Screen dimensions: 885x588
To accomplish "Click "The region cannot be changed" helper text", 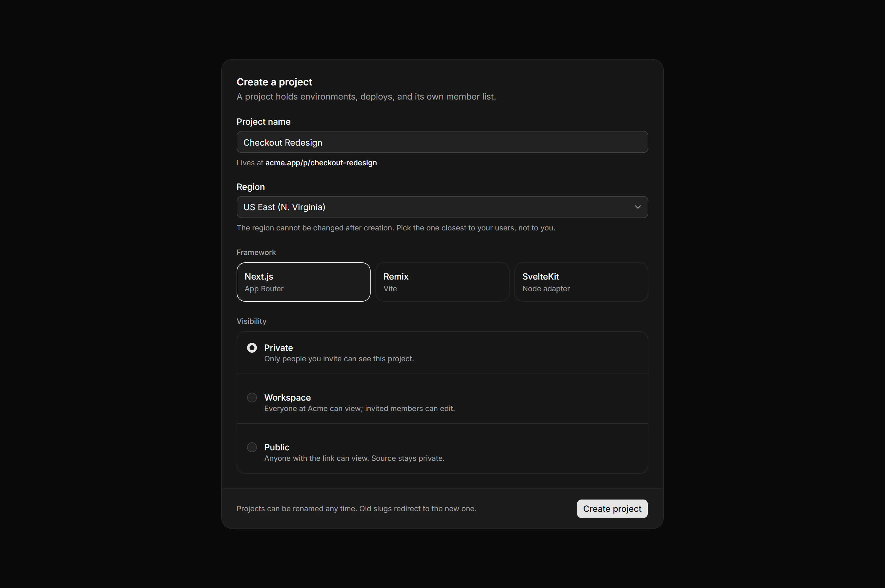I will point(395,228).
